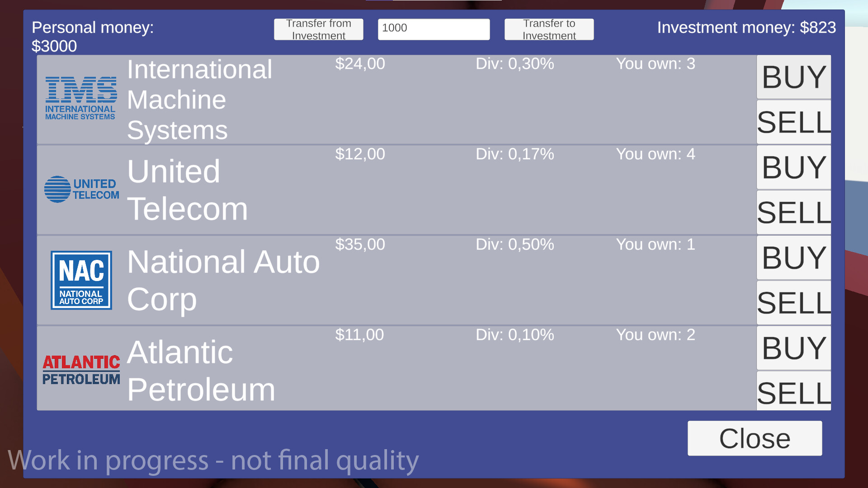Click the IMS International Machine Systems logo

click(80, 96)
